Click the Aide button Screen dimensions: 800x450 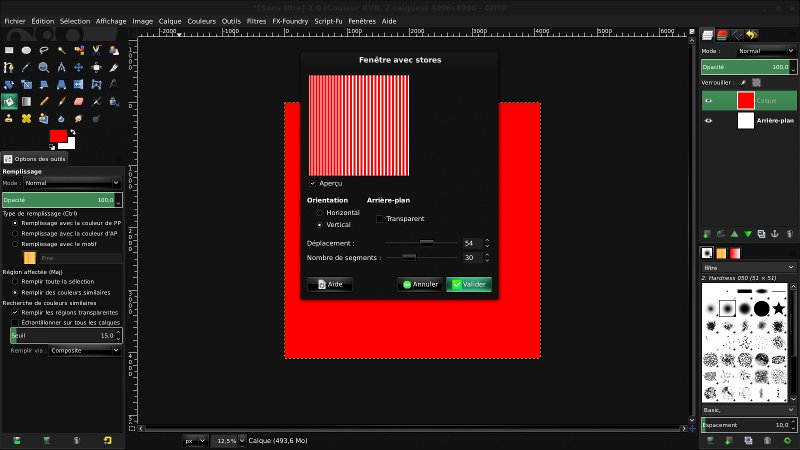pyautogui.click(x=330, y=285)
